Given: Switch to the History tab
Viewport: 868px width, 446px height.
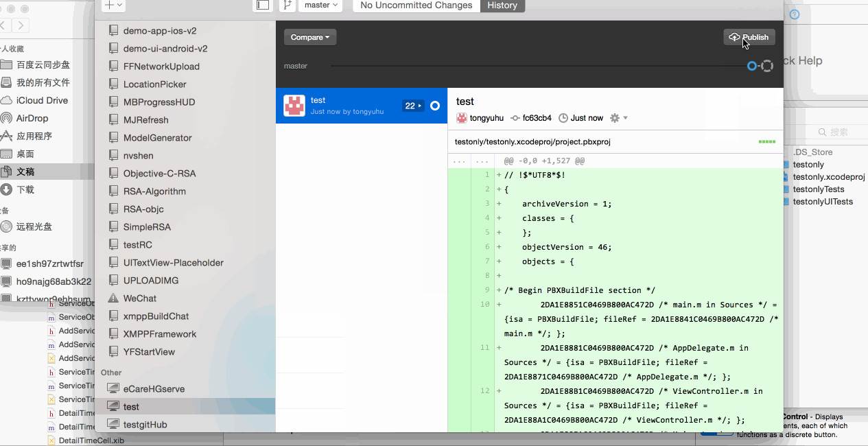Looking at the screenshot, I should click(502, 5).
